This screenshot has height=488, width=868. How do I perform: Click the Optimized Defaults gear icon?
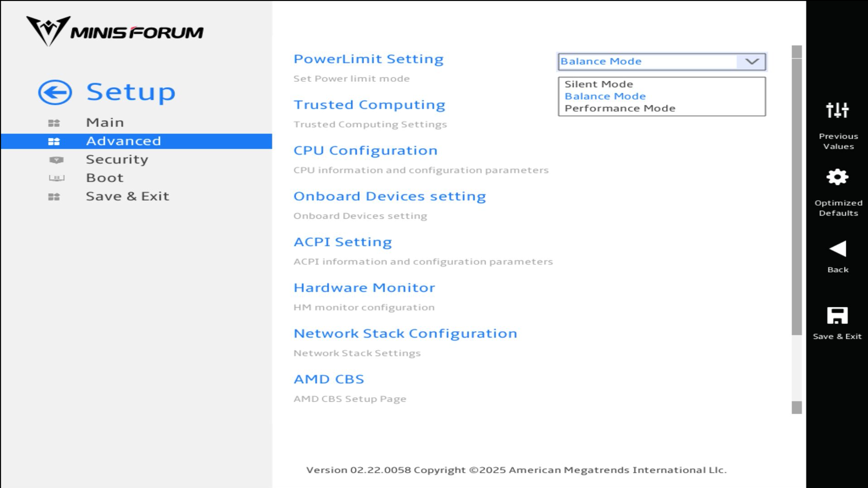(x=837, y=177)
